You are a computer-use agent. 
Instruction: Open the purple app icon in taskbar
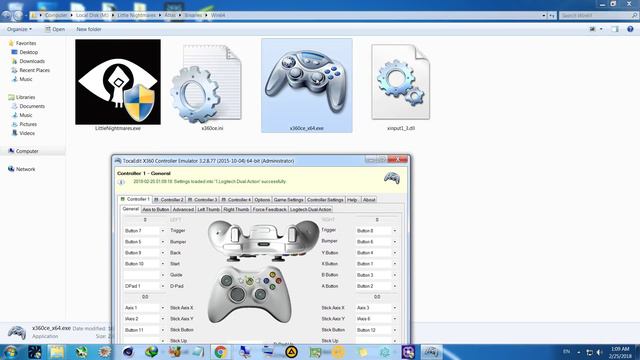point(408,352)
